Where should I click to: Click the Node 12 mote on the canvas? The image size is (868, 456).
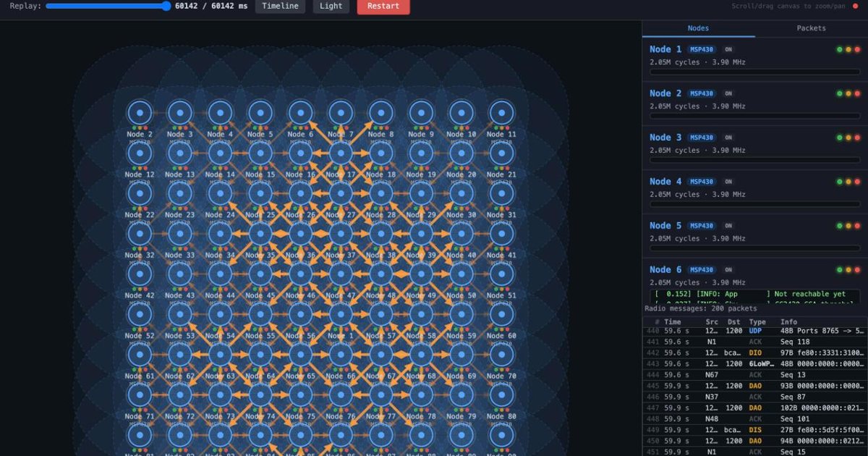click(x=140, y=153)
